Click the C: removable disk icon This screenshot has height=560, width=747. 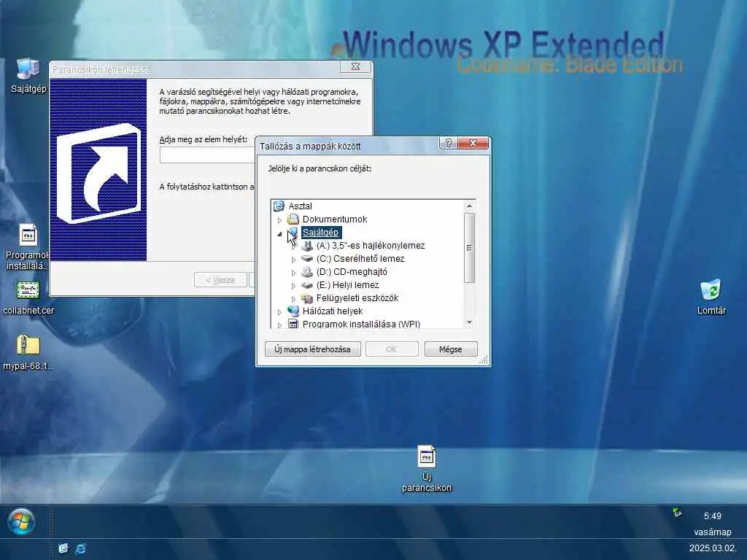[307, 259]
